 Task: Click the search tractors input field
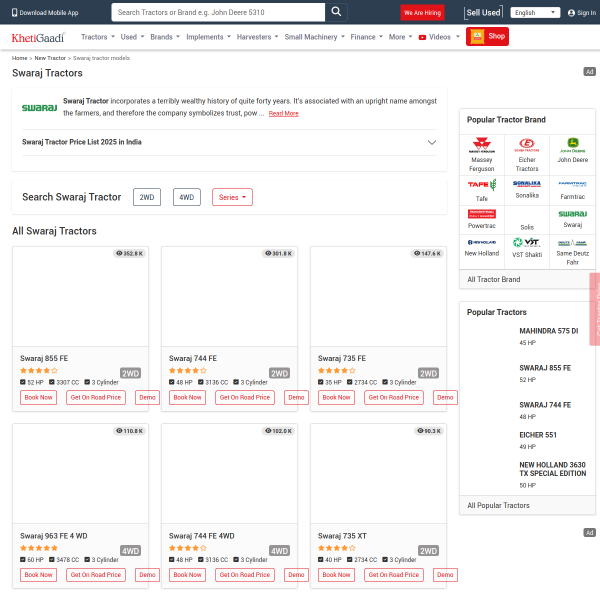tap(217, 12)
